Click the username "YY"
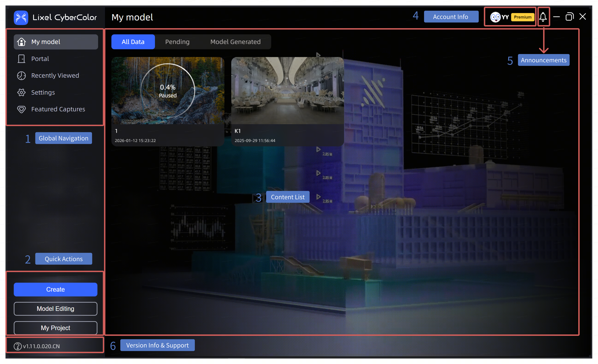This screenshot has width=598, height=364. coord(505,17)
